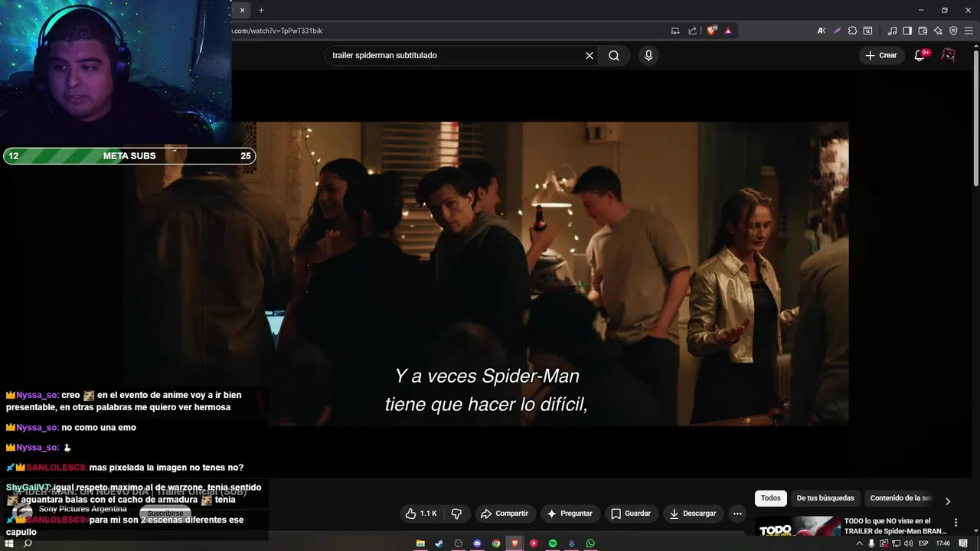
Task: Click the Preguntar button
Action: pyautogui.click(x=569, y=514)
